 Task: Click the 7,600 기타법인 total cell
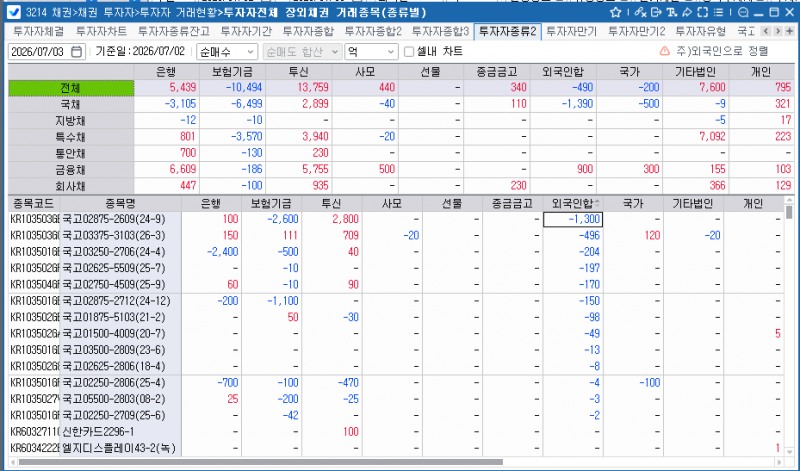[696, 88]
